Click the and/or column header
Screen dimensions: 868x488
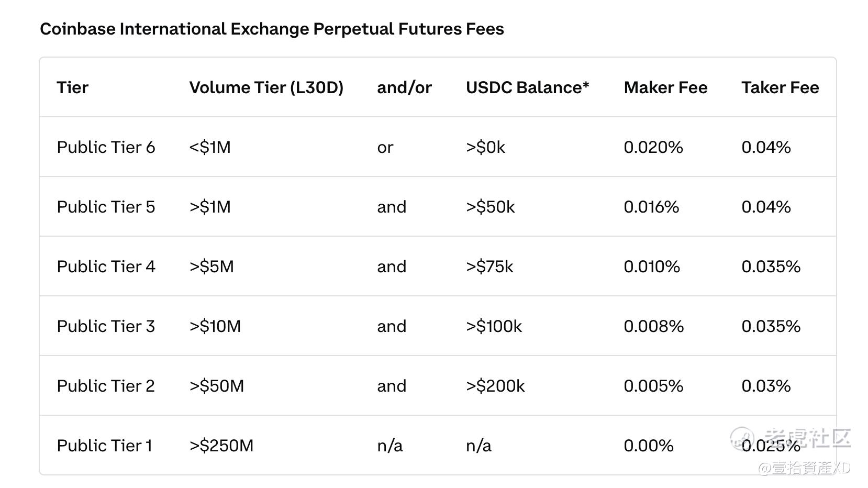404,87
